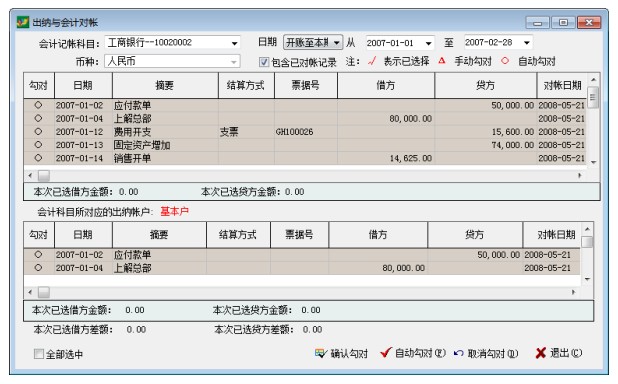This screenshot has height=384, width=618.
Task: Click upper table 结算方式 column header
Action: pyautogui.click(x=246, y=85)
